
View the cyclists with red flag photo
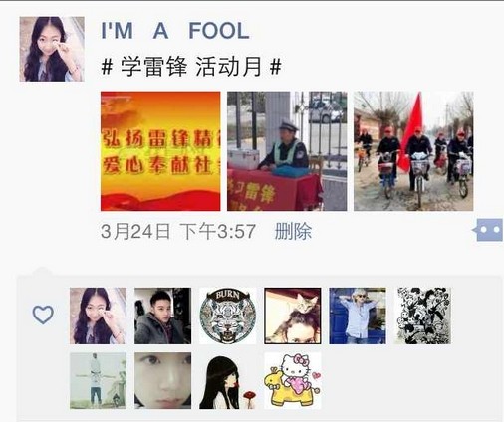point(413,151)
